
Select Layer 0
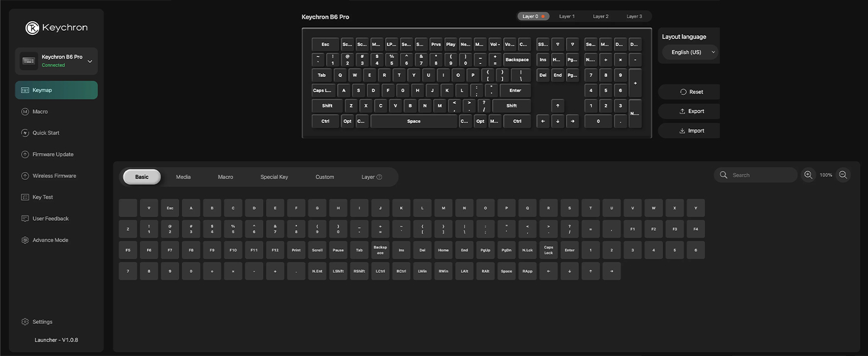(x=533, y=17)
